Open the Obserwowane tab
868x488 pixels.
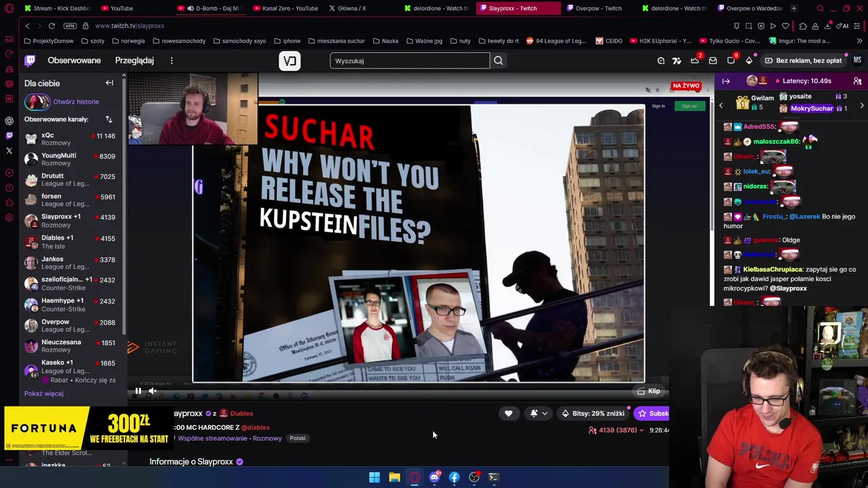(74, 60)
